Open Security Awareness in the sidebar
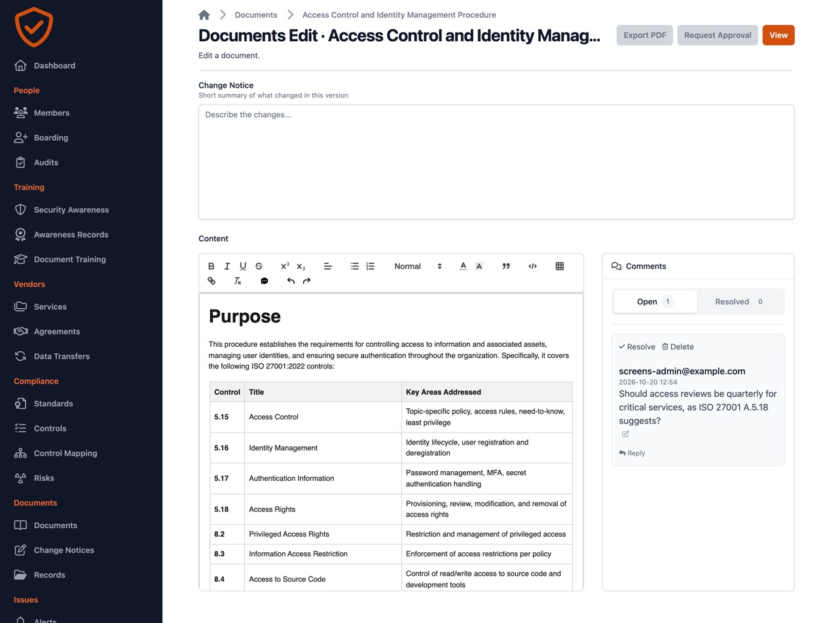Viewport: 840px width, 623px height. click(71, 210)
